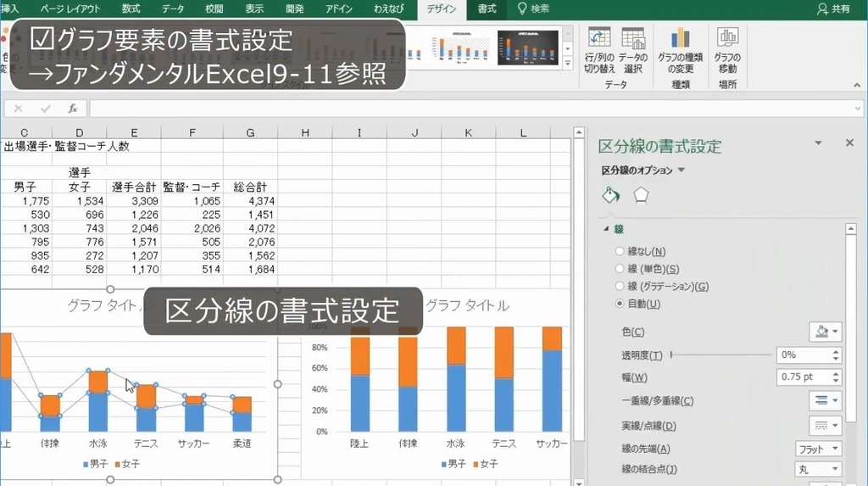Image resolution: width=868 pixels, height=486 pixels.
Task: Switch to the 書式 tab
Action: (x=487, y=8)
